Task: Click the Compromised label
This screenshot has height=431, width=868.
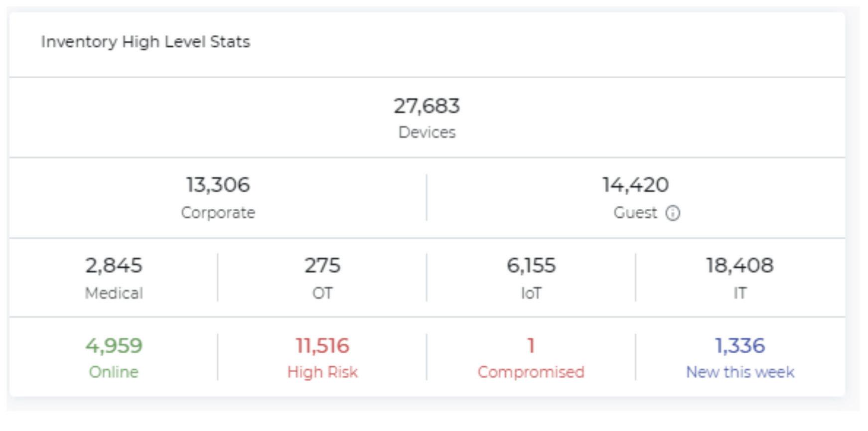Action: click(x=531, y=372)
